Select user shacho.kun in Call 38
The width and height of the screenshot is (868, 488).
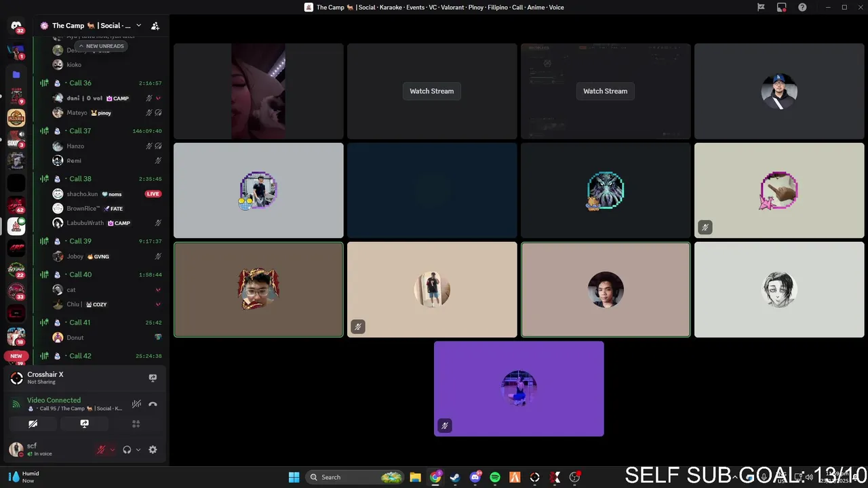click(107, 194)
